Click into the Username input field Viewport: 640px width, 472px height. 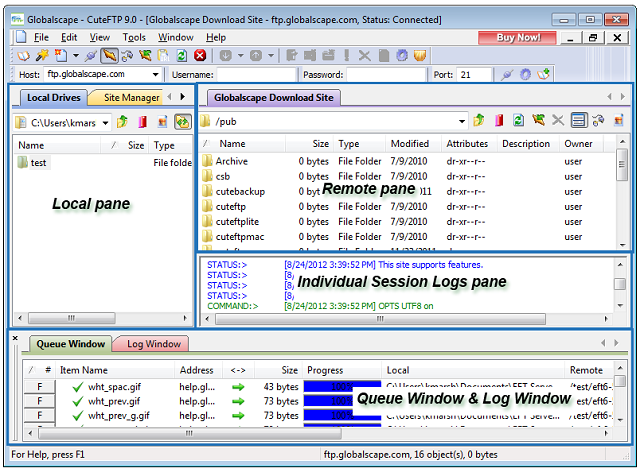click(256, 75)
